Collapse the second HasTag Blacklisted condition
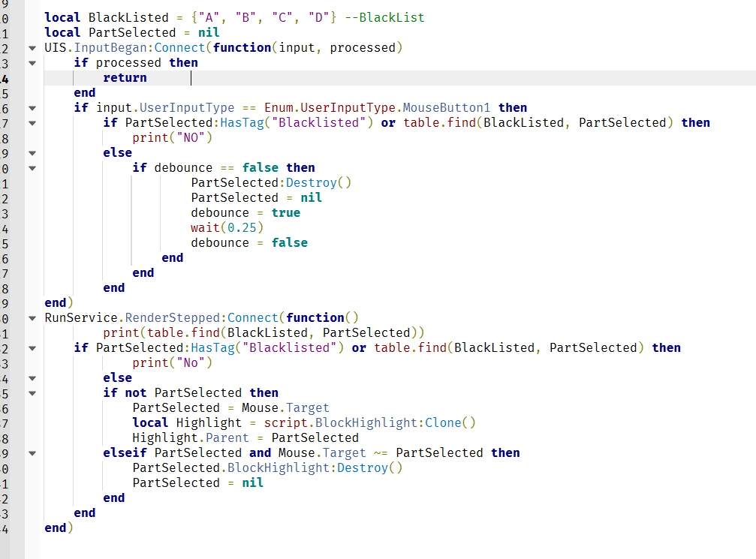Image resolution: width=756 pixels, height=559 pixels. tap(31, 347)
